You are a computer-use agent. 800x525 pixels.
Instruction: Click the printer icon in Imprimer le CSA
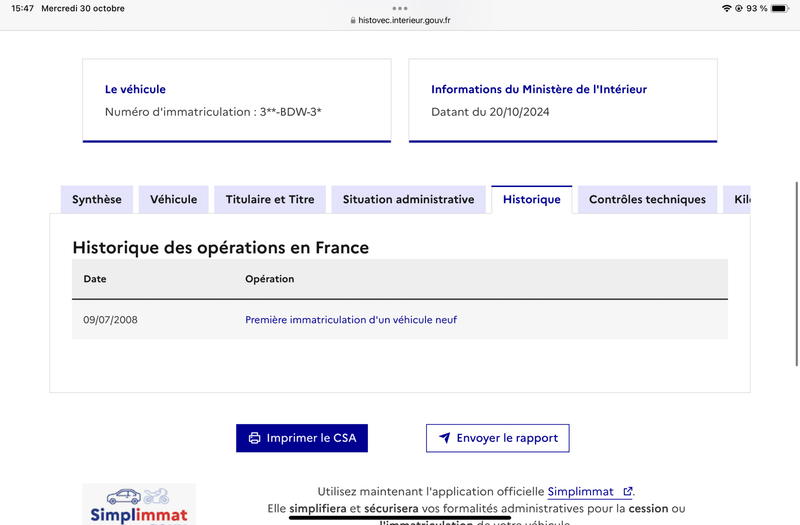255,438
